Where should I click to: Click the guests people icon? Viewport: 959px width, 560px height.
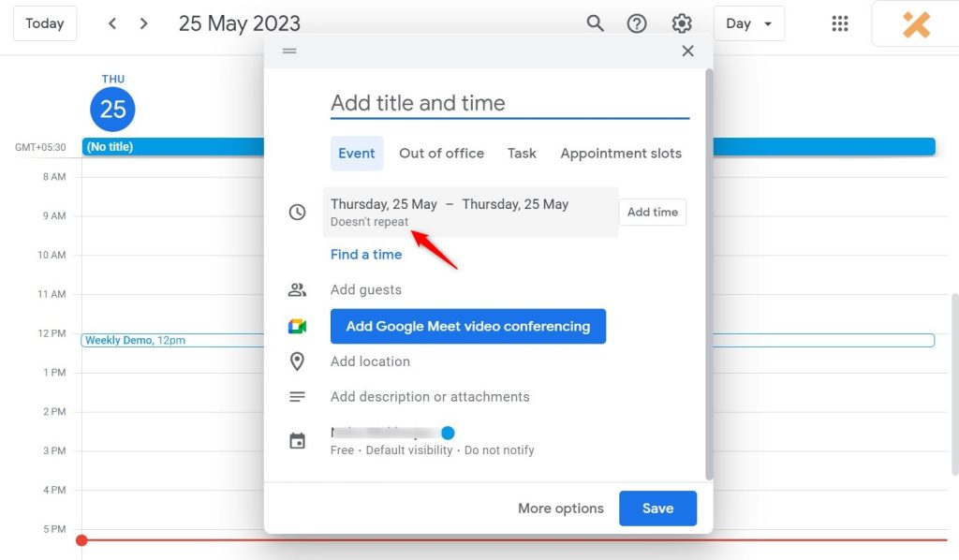297,289
